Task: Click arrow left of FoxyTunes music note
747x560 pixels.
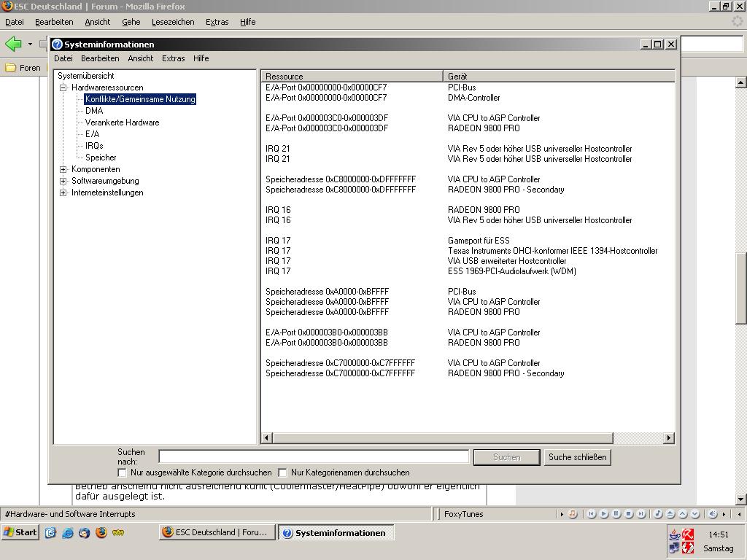Action: [562, 514]
